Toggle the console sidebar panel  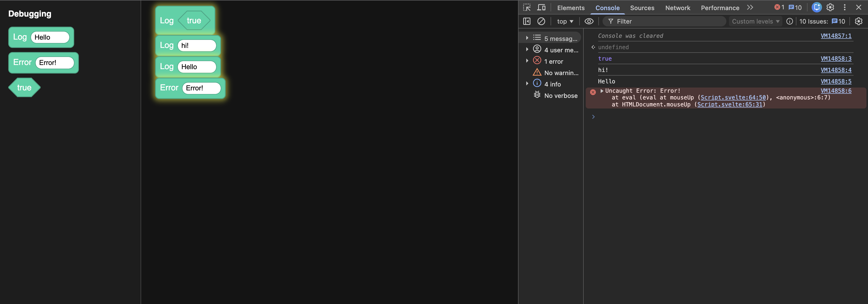[x=527, y=21]
